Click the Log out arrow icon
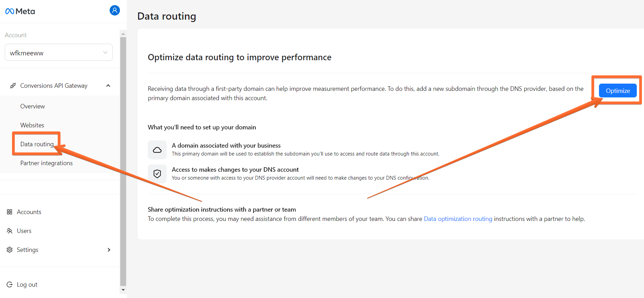This screenshot has height=298, width=644. [10, 285]
